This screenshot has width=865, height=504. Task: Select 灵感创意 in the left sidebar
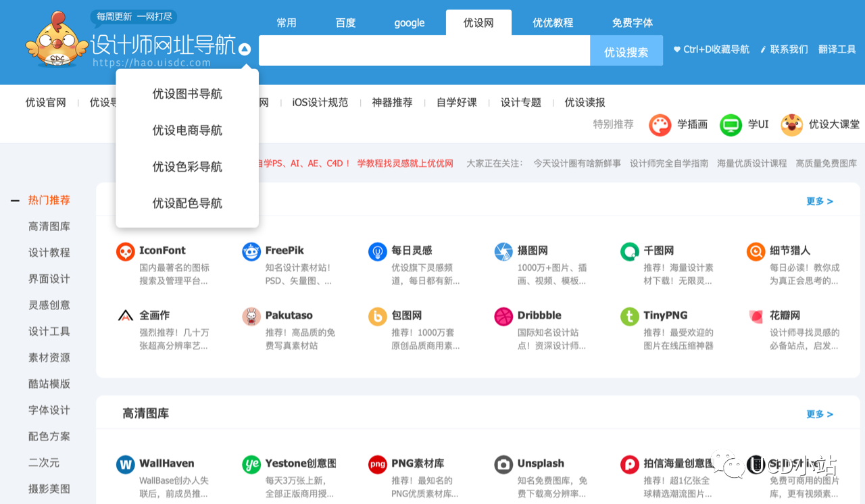49,305
